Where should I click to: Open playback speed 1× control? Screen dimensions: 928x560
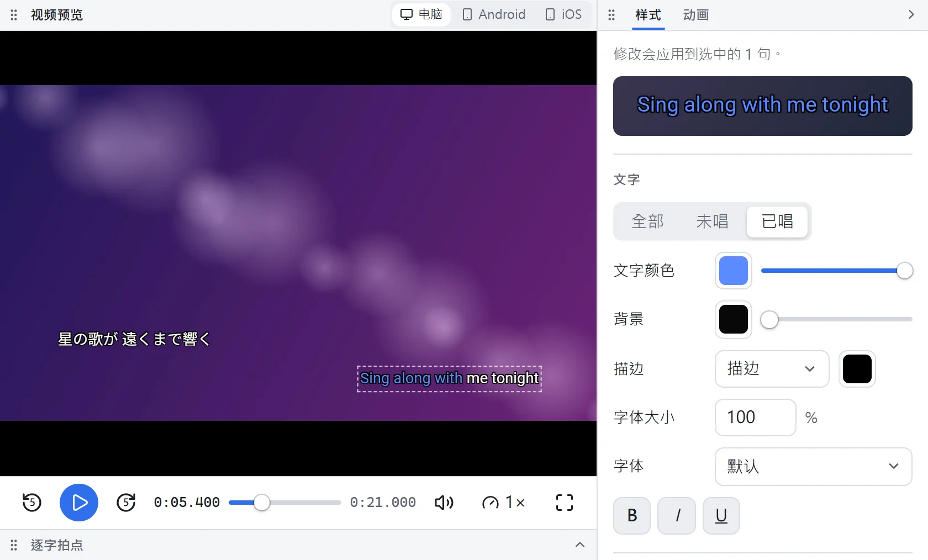[x=503, y=503]
